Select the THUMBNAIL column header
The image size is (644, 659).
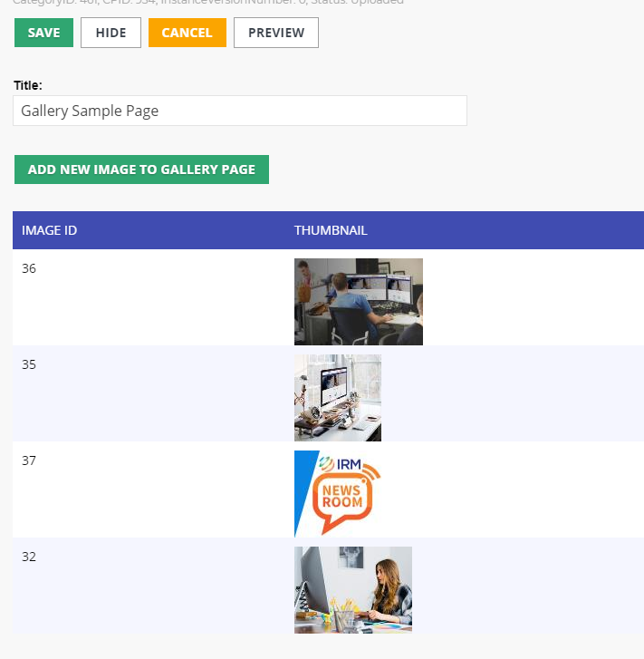pos(331,230)
